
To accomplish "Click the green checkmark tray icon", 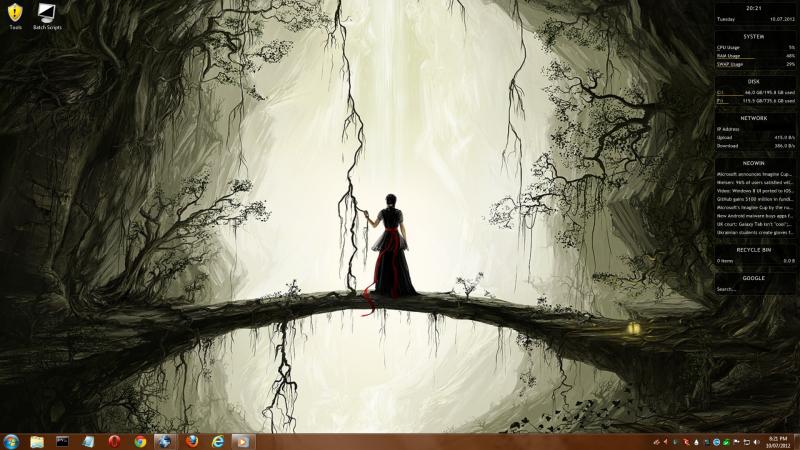I will coord(726,442).
